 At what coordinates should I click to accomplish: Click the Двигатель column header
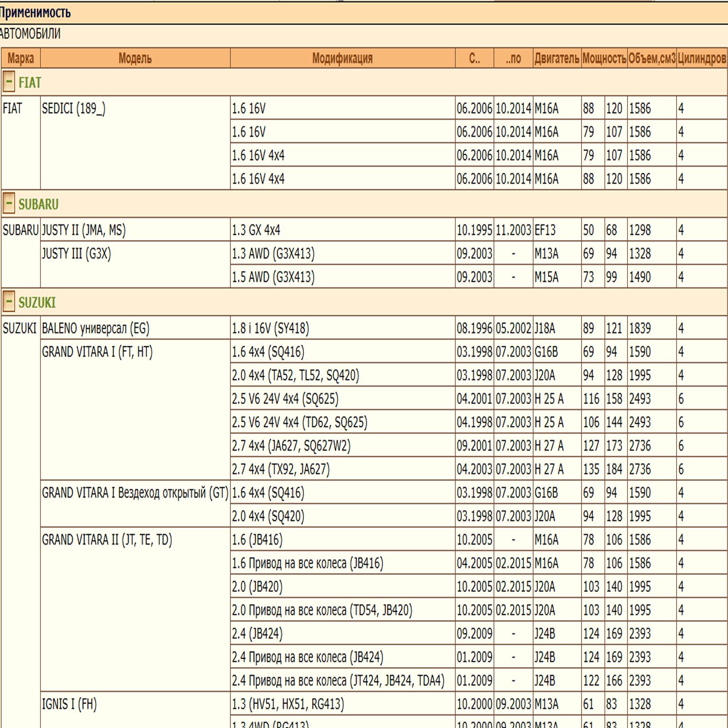[557, 58]
